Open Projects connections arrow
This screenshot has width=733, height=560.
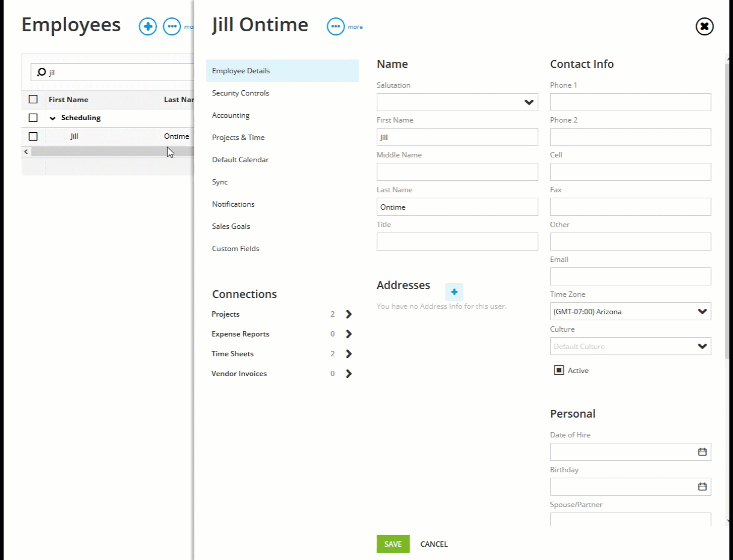348,314
